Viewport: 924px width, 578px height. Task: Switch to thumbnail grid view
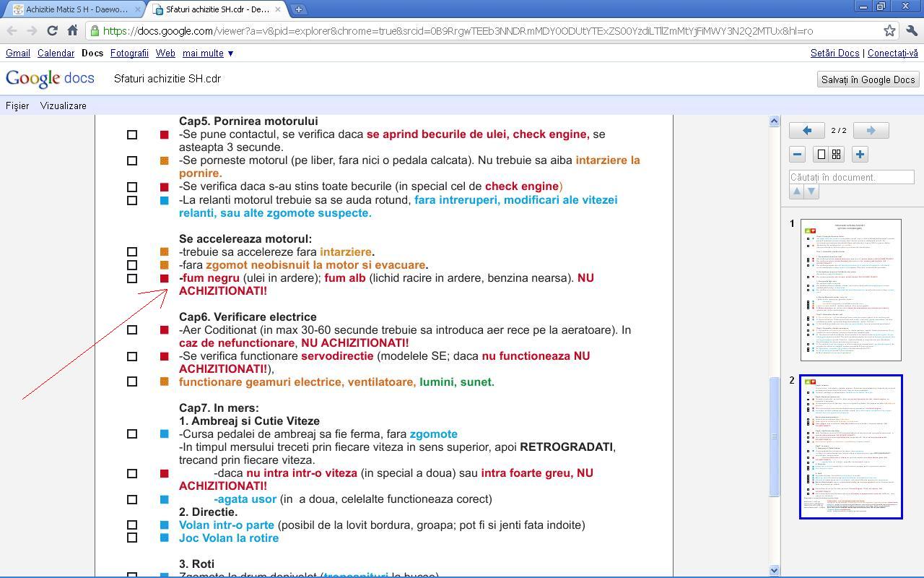pos(837,154)
